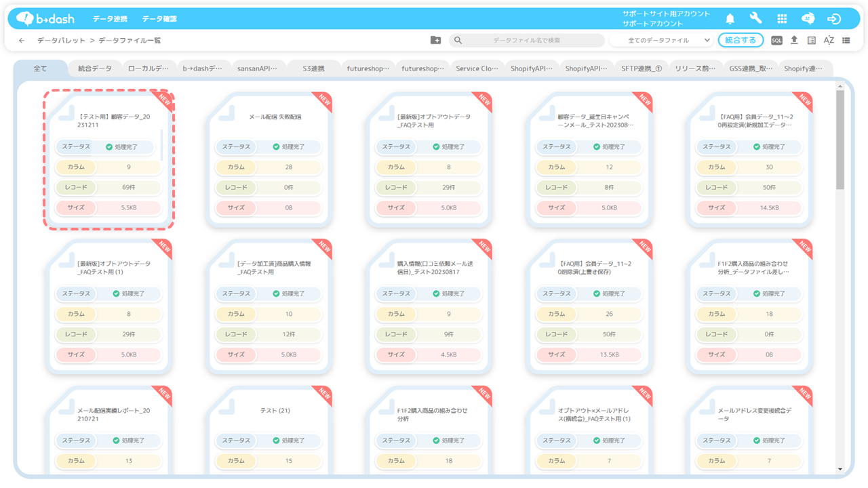The image size is (868, 488).
Task: Click the scrollbar down arrow
Action: 840,469
